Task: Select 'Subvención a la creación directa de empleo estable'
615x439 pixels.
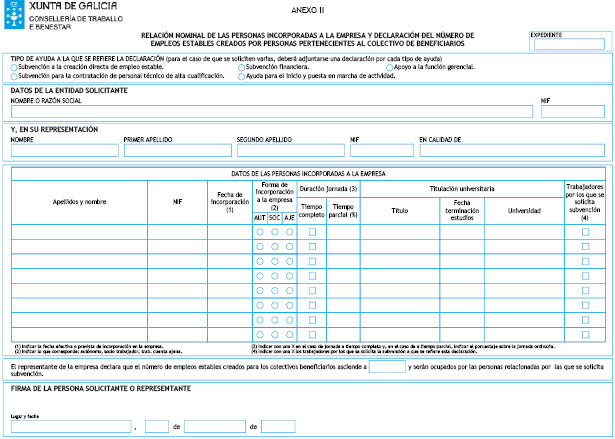Action: 14,67
